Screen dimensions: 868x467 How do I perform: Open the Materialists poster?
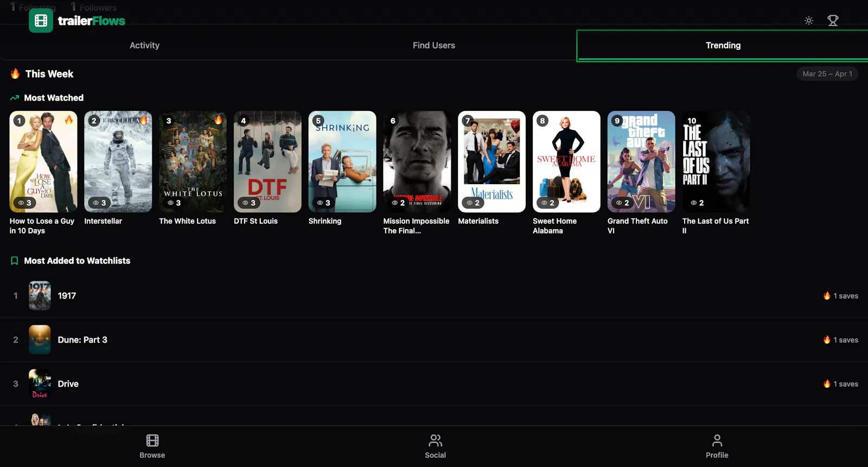point(492,162)
